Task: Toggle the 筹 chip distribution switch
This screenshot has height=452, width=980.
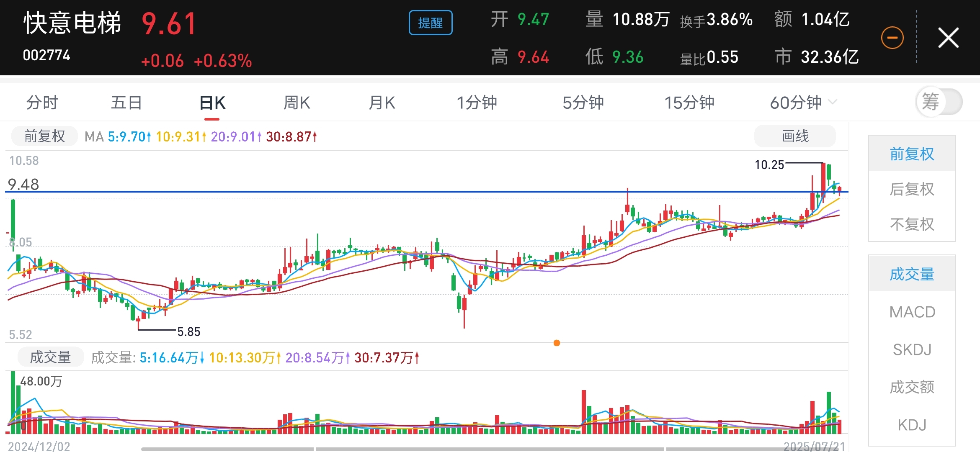Action: (939, 102)
